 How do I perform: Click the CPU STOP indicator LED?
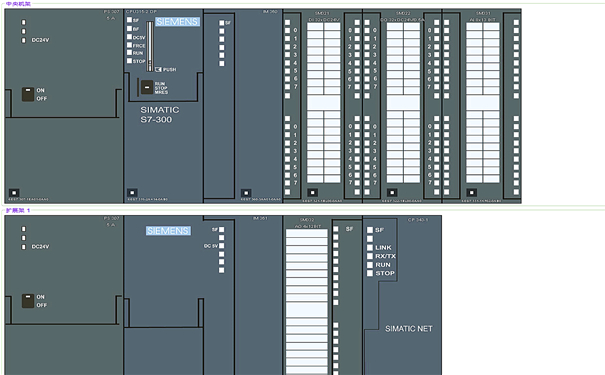point(129,61)
